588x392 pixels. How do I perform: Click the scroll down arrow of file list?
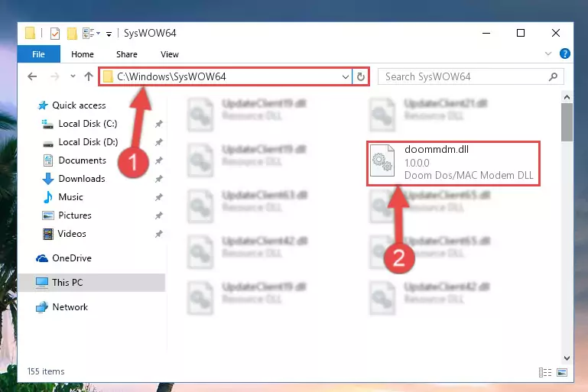(567, 358)
